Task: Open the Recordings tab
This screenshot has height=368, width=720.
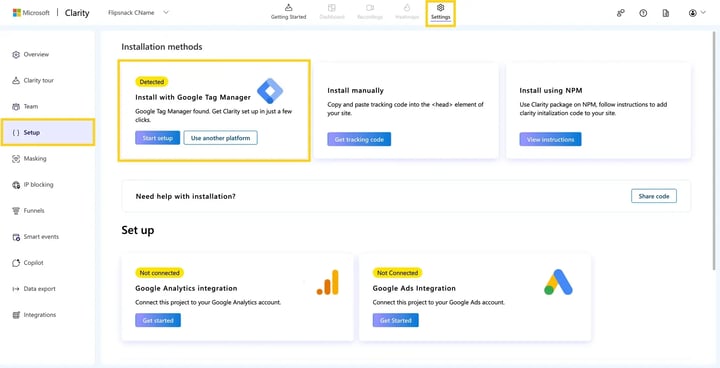Action: (x=370, y=12)
